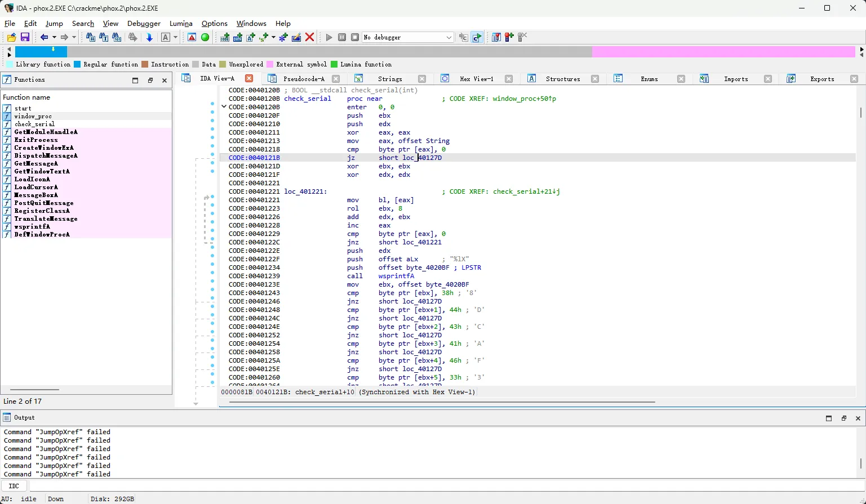Click the create-string 'A' plus icon
This screenshot has height=504, width=866.
251,37
